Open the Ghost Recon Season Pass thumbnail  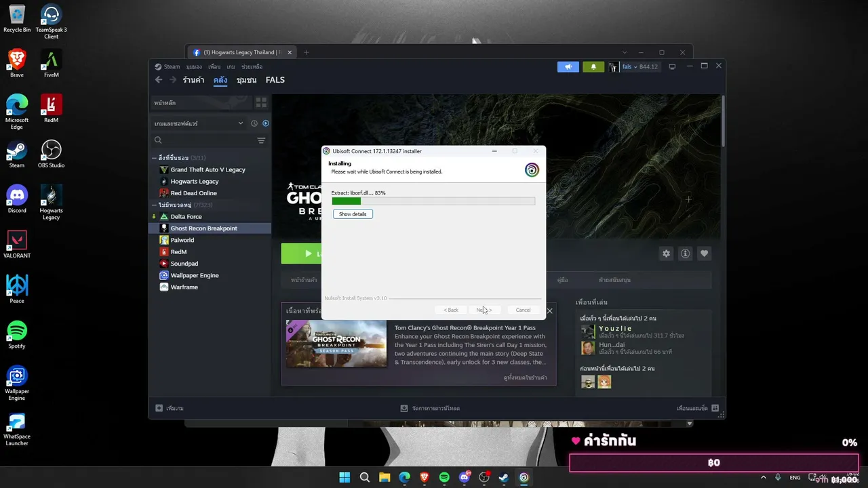pyautogui.click(x=336, y=344)
